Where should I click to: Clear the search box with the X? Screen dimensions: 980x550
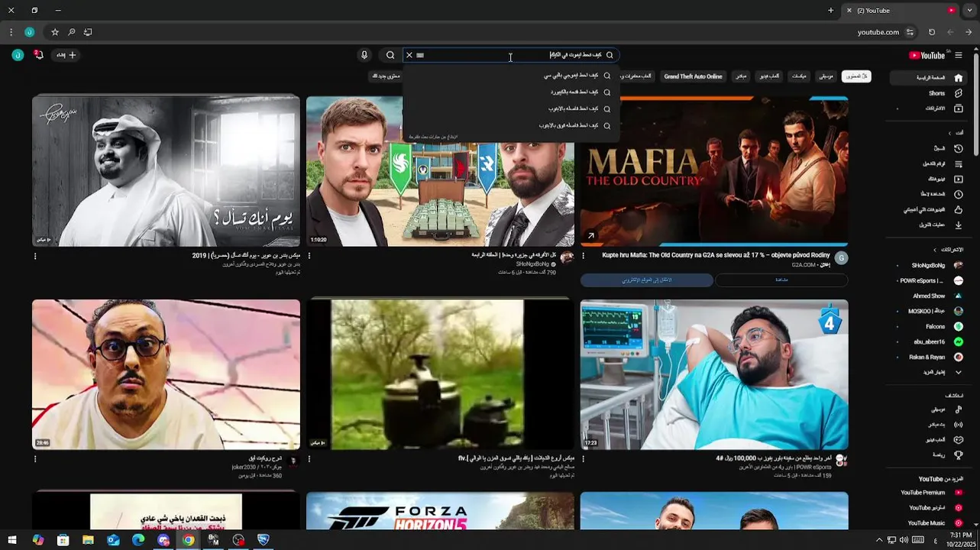tap(409, 55)
